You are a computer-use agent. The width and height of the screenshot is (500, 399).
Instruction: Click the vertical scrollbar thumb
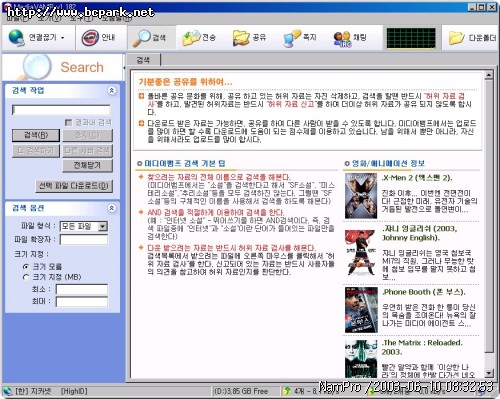click(x=488, y=215)
